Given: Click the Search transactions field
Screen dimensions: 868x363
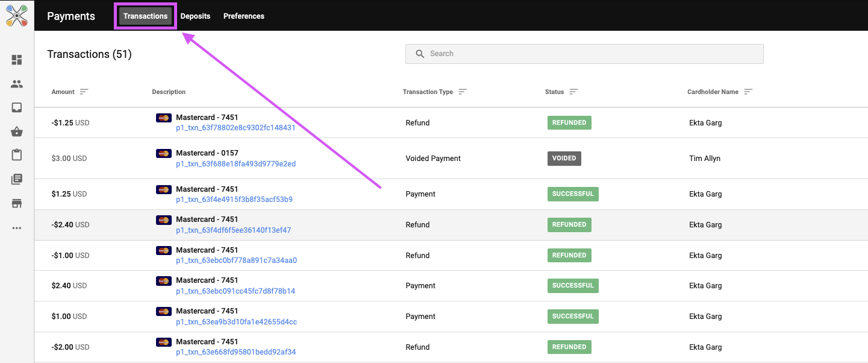Looking at the screenshot, I should click(584, 54).
